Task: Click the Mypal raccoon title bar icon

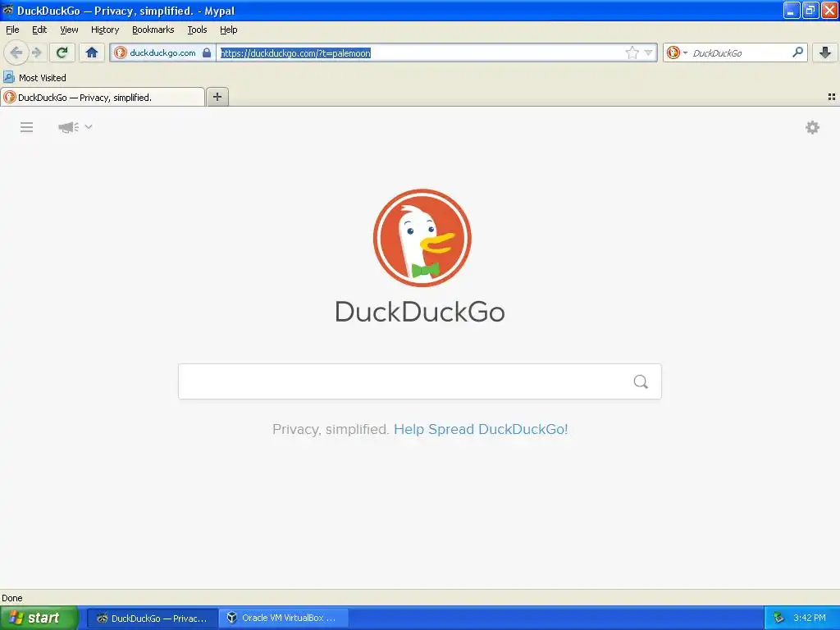Action: 7,10
